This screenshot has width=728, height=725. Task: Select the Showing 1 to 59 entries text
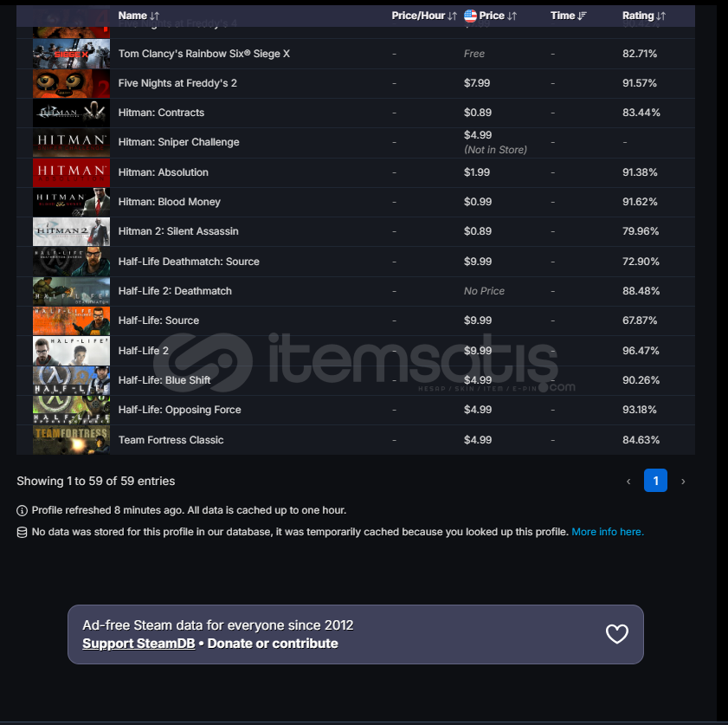click(95, 481)
